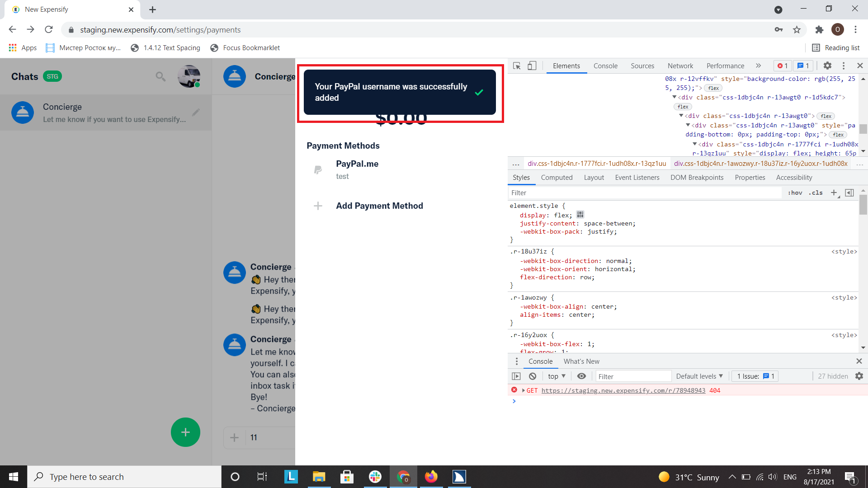Open the Chrome three-dot menu
Viewport: 868px width, 488px height.
pos(855,30)
